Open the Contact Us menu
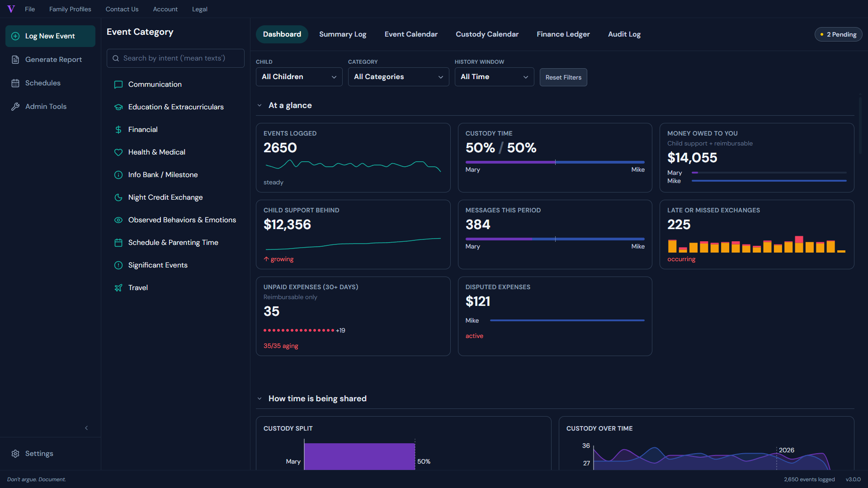Screen dimensions: 868x488 (x=122, y=9)
